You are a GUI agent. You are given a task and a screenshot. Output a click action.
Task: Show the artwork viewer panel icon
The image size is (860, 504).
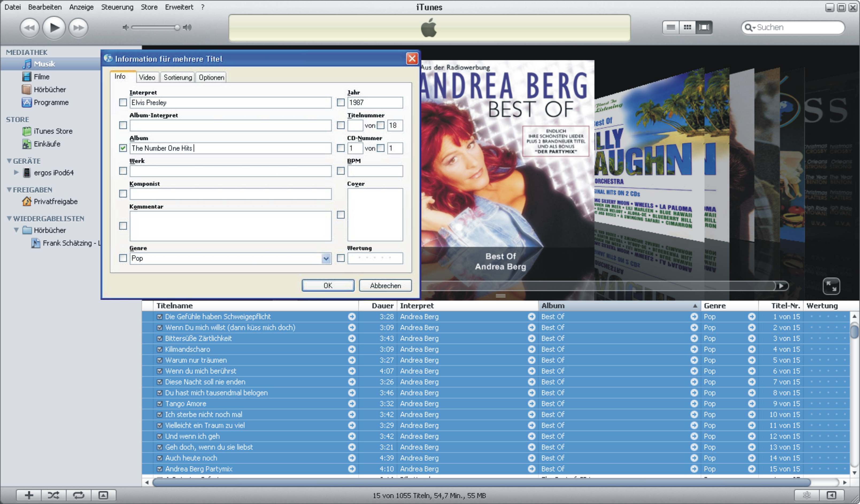(103, 495)
